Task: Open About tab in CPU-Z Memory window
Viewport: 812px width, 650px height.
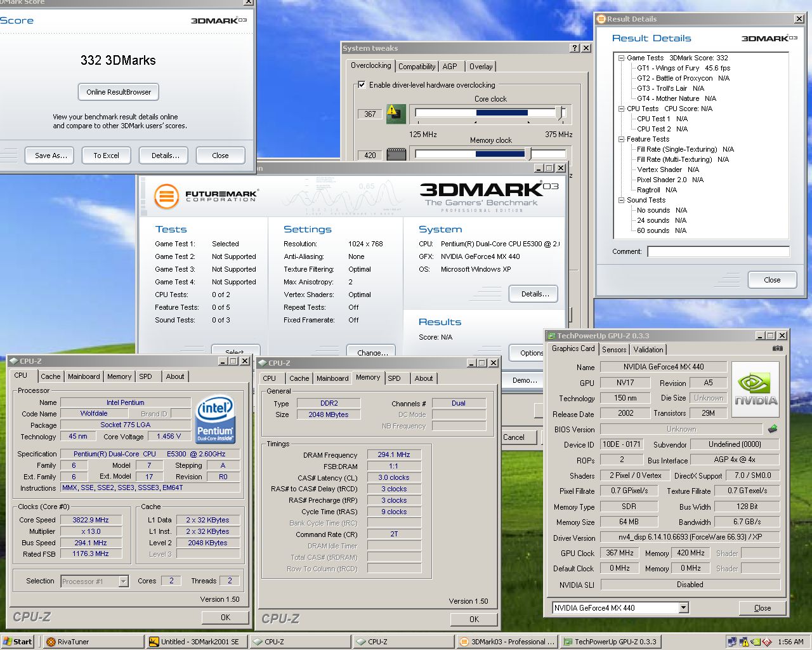Action: coord(424,378)
